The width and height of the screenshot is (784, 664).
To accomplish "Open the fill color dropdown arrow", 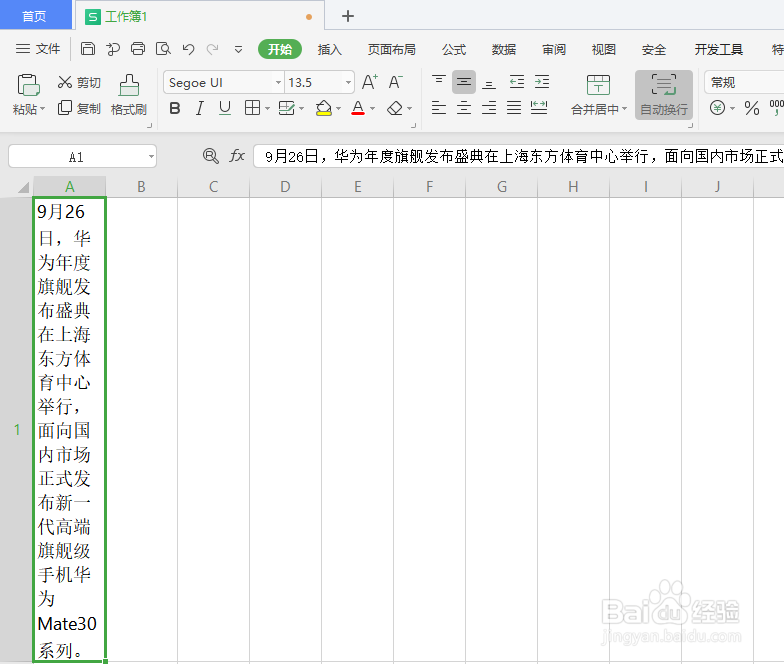I will pyautogui.click(x=338, y=108).
